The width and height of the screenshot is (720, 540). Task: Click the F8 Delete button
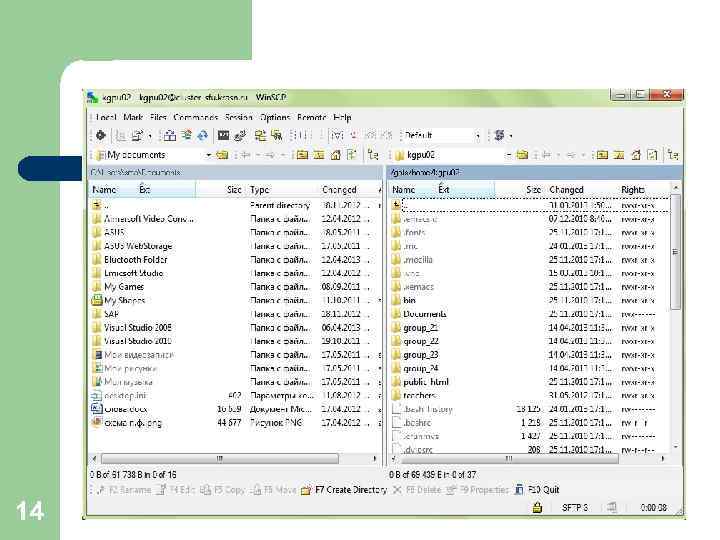(417, 490)
